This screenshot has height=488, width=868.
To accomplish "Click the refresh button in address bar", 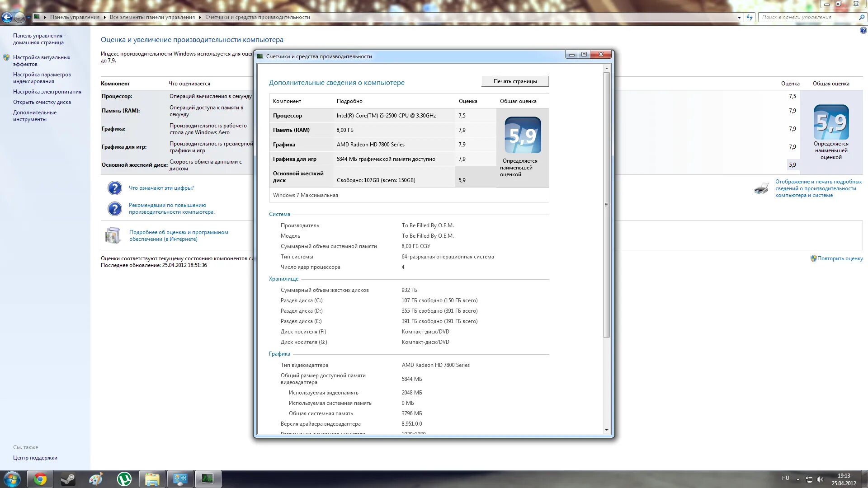I will [750, 17].
